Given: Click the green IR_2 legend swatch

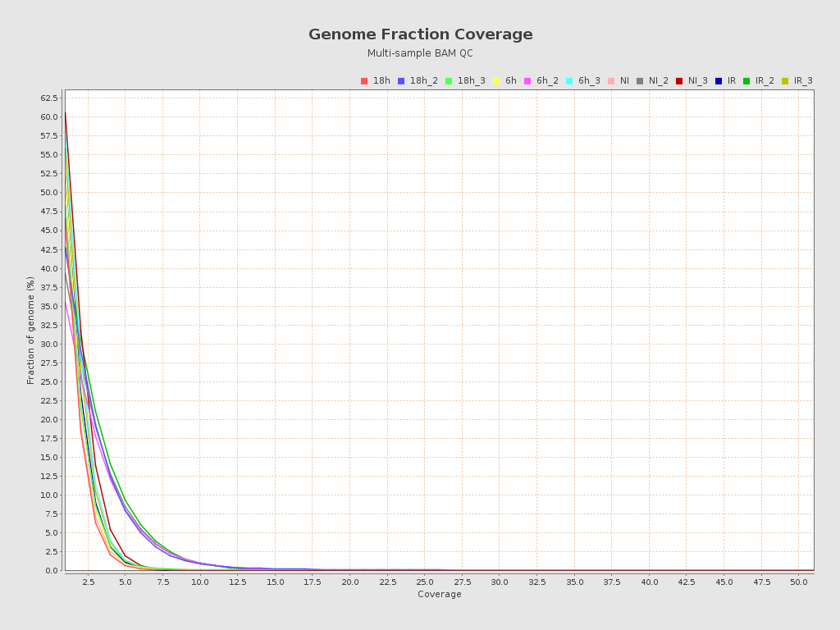Looking at the screenshot, I should point(746,81).
